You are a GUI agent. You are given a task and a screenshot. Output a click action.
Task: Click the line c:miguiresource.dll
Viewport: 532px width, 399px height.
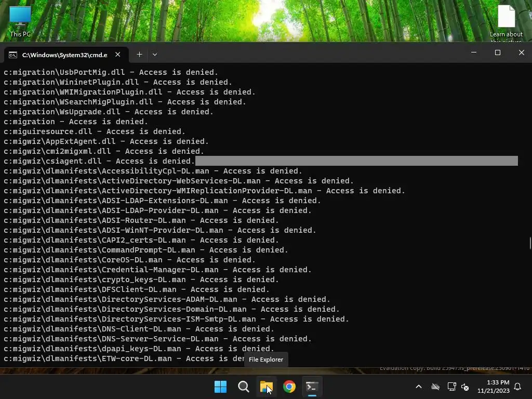[x=95, y=131]
